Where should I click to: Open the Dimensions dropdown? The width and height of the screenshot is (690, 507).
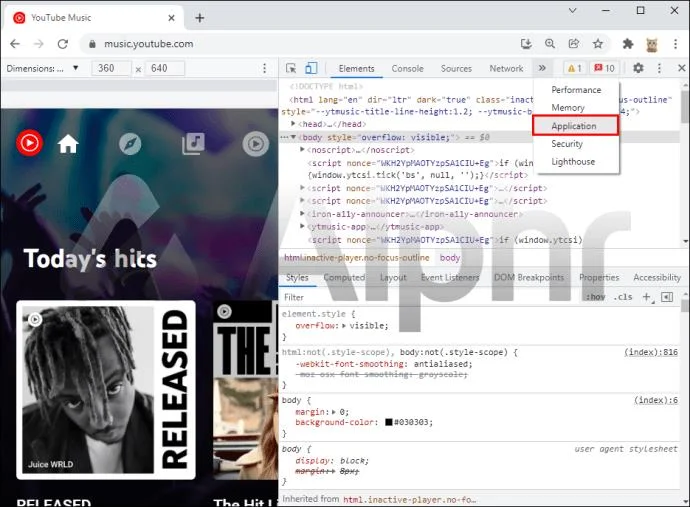42,68
